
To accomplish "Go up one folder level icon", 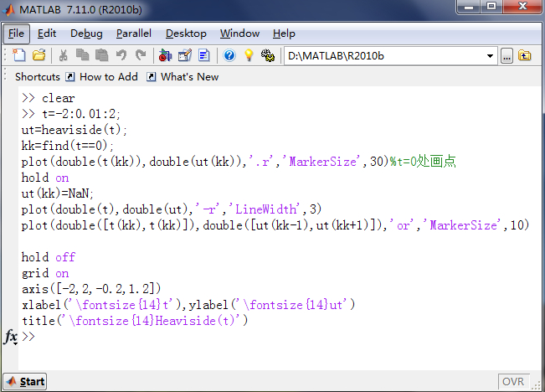I will click(x=525, y=55).
